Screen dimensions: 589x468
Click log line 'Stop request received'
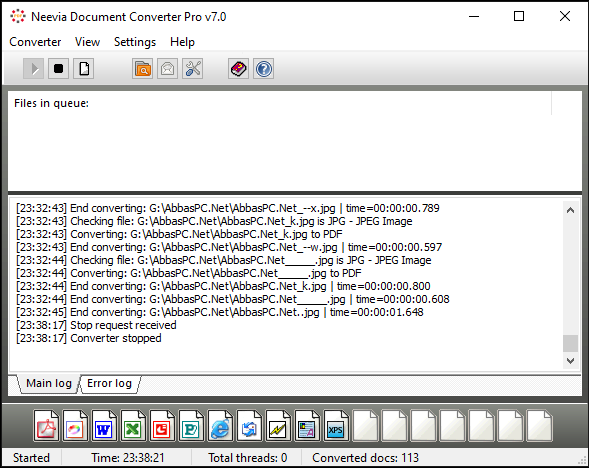[96, 325]
